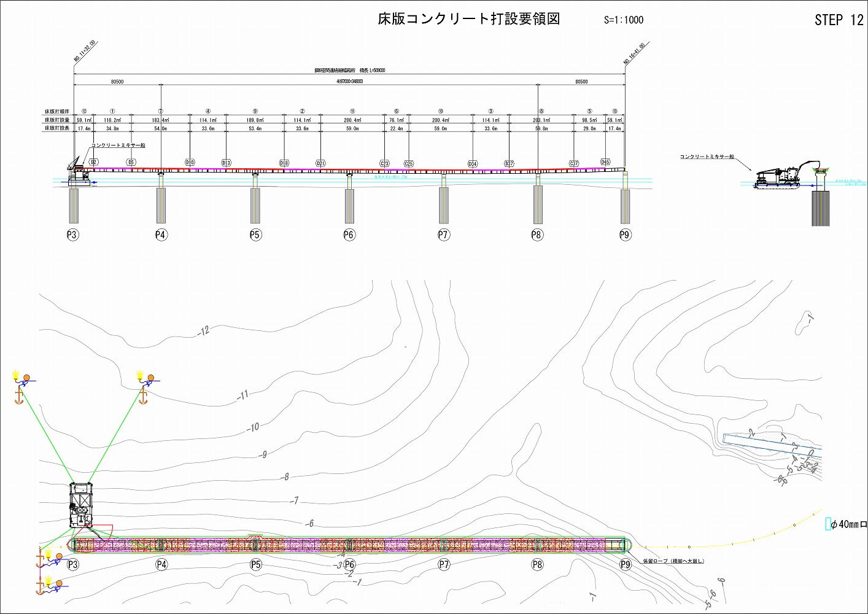Click the 係留ロープ mooring rope annotation

[x=673, y=561]
